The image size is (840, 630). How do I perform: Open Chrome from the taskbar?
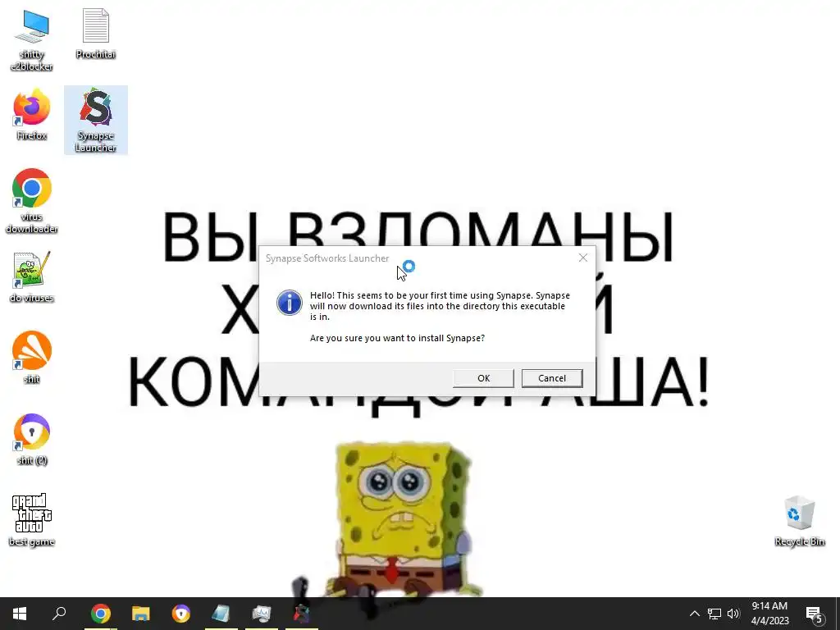tap(101, 614)
